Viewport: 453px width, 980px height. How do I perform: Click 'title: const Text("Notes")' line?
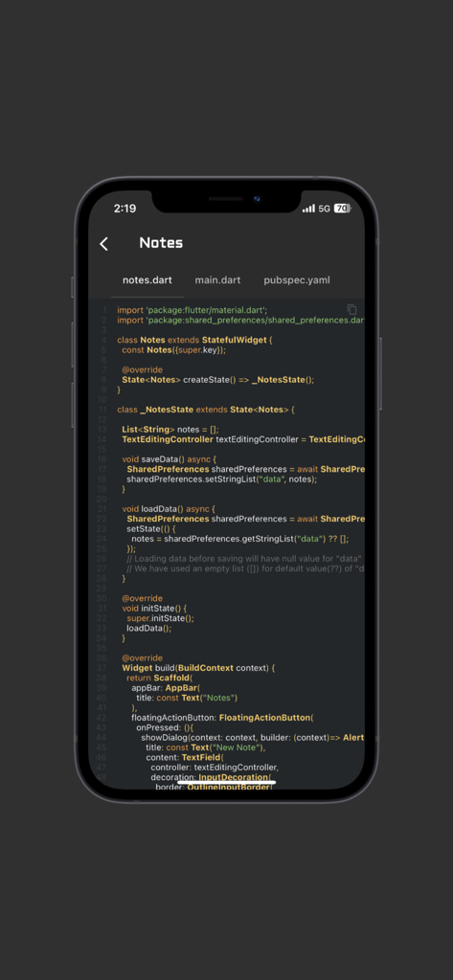(x=187, y=698)
